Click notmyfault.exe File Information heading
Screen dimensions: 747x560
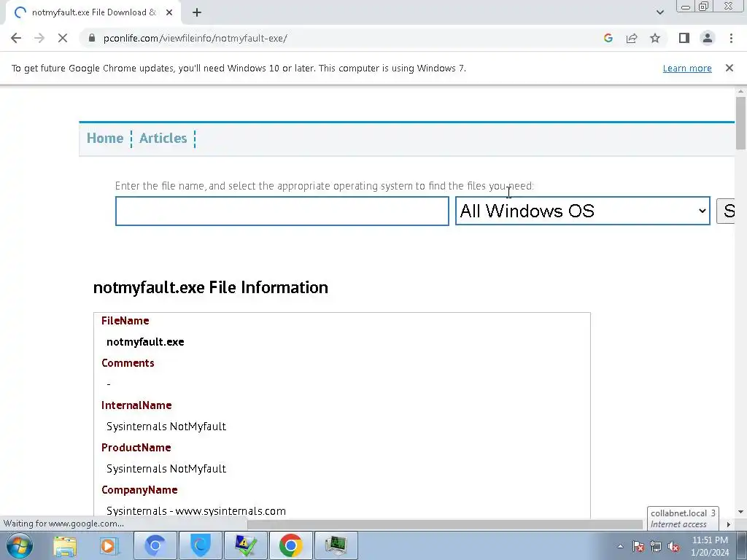point(211,287)
